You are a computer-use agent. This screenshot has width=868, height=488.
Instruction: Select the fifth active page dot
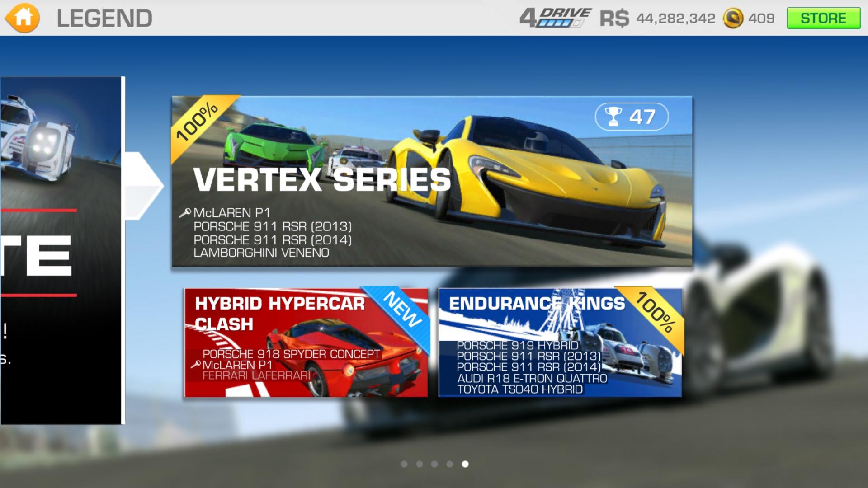[465, 464]
